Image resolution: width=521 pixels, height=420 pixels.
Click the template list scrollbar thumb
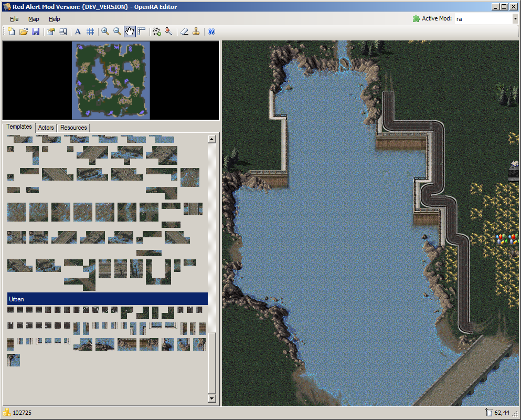(x=211, y=363)
